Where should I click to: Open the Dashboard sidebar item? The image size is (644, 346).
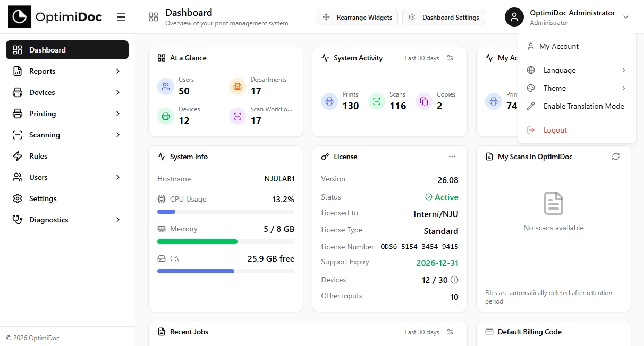click(67, 50)
